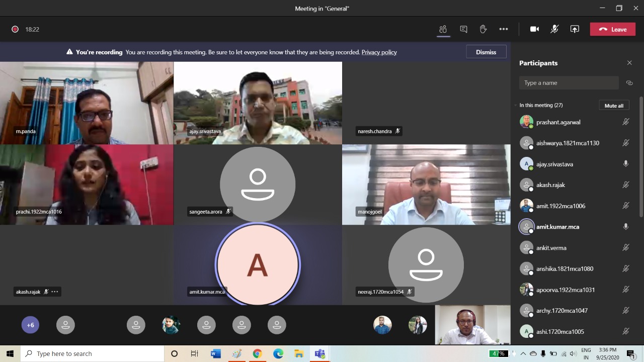Toggle the mic icon beside prashant.agarwal
This screenshot has width=644, height=362.
[625, 122]
